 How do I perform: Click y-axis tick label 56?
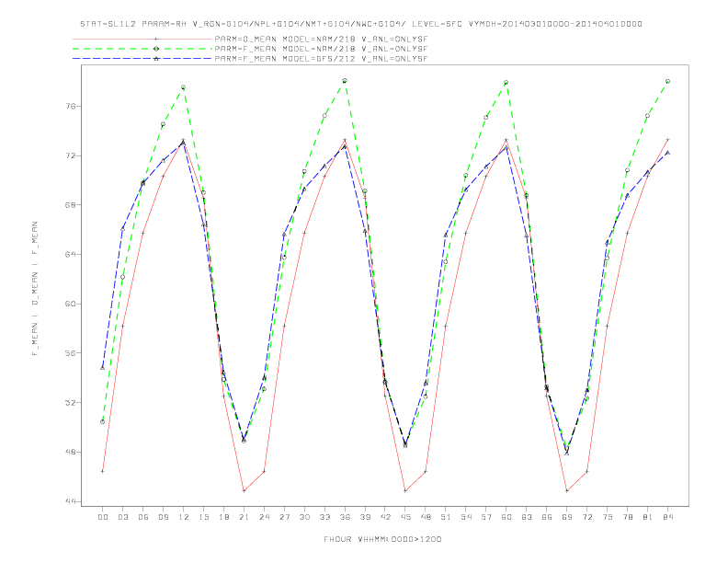coord(70,353)
